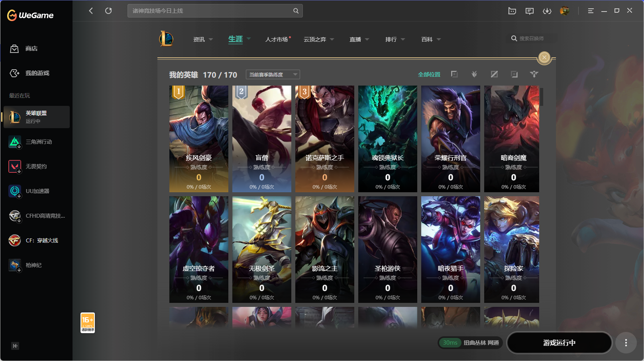
Task: Select 枪神纪 in sidebar
Action: 37,265
